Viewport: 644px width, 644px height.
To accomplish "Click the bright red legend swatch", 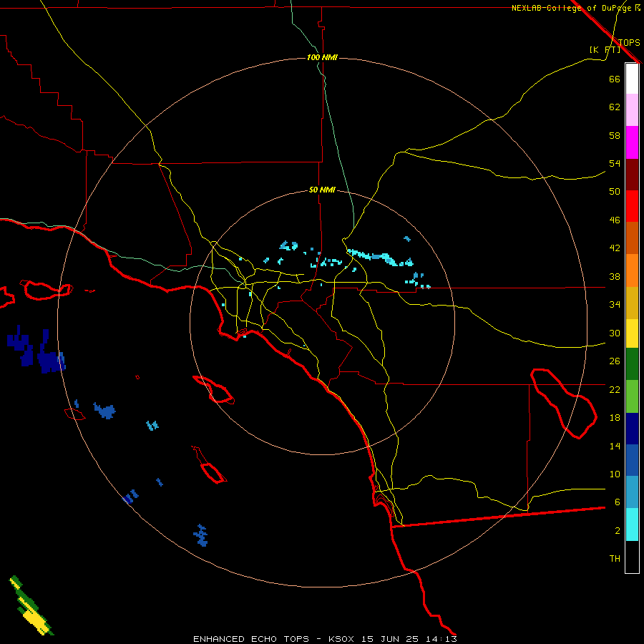I will [x=632, y=206].
